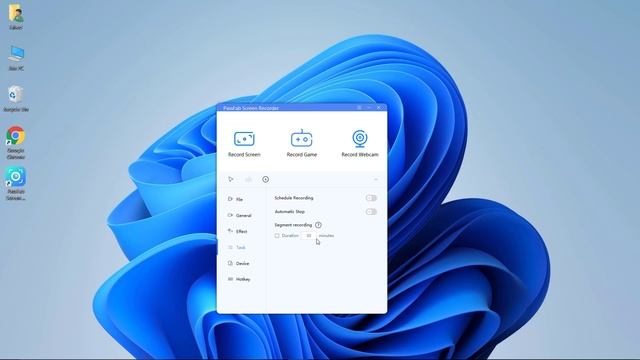Open the Hotkey settings tab
The width and height of the screenshot is (640, 360).
click(239, 279)
